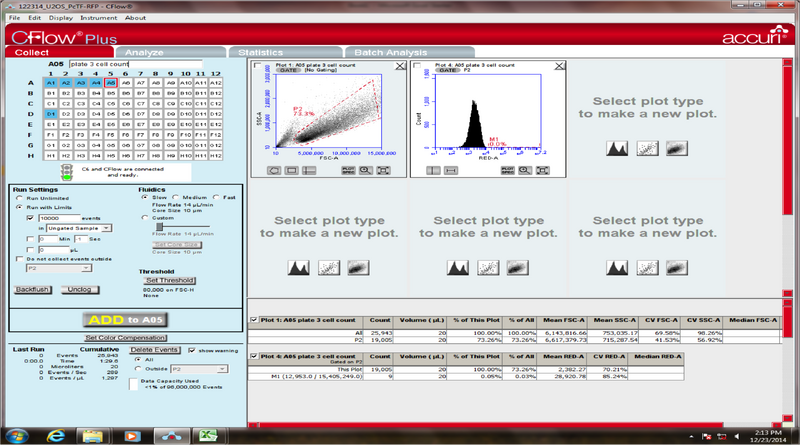800x445 pixels.
Task: Open Set Color Compensation
Action: tap(126, 338)
